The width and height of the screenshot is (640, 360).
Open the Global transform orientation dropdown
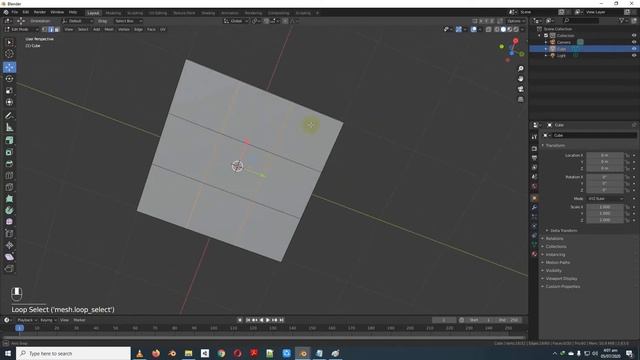click(x=236, y=21)
